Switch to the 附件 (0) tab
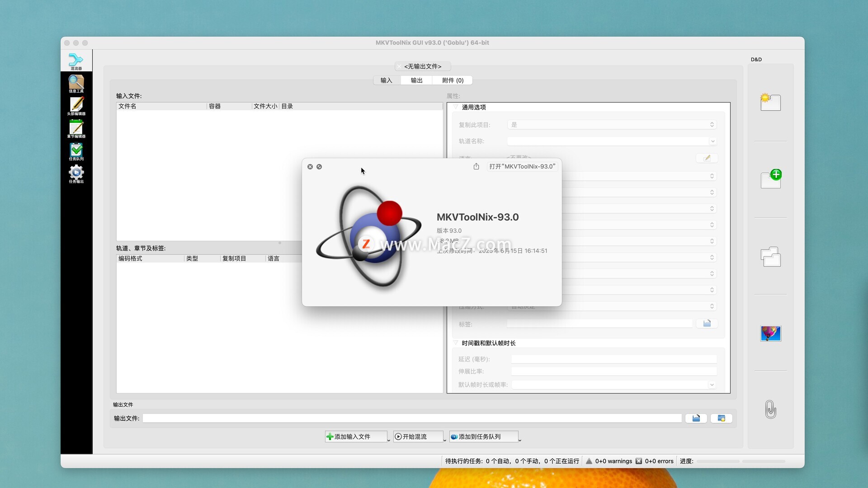Viewport: 868px width, 488px height. point(453,80)
